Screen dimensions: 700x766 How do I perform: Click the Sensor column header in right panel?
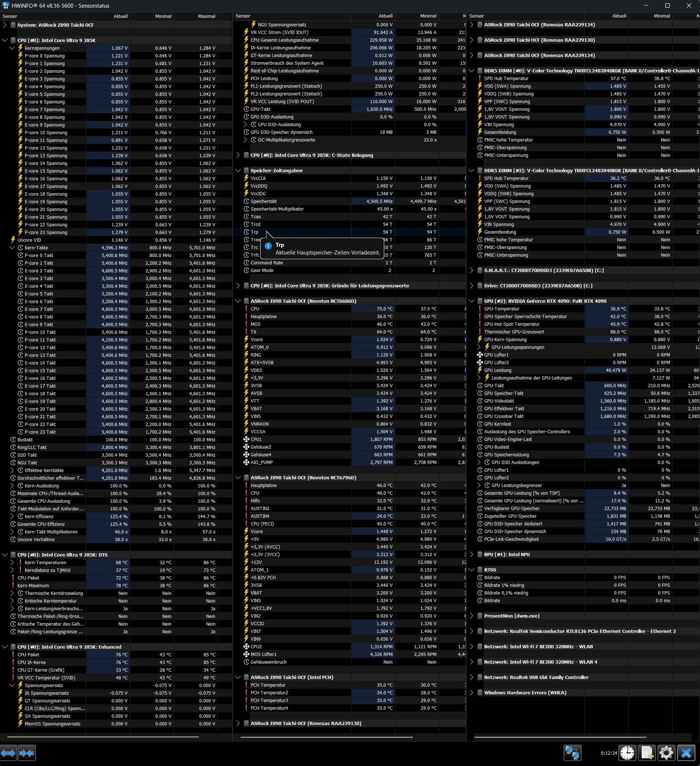tap(526, 16)
